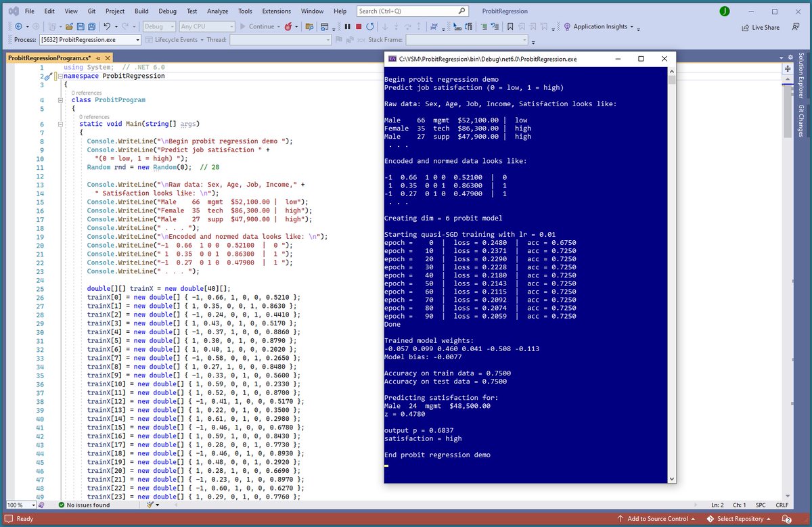
Task: Click the comment-out selected lines icon
Action: (x=484, y=26)
